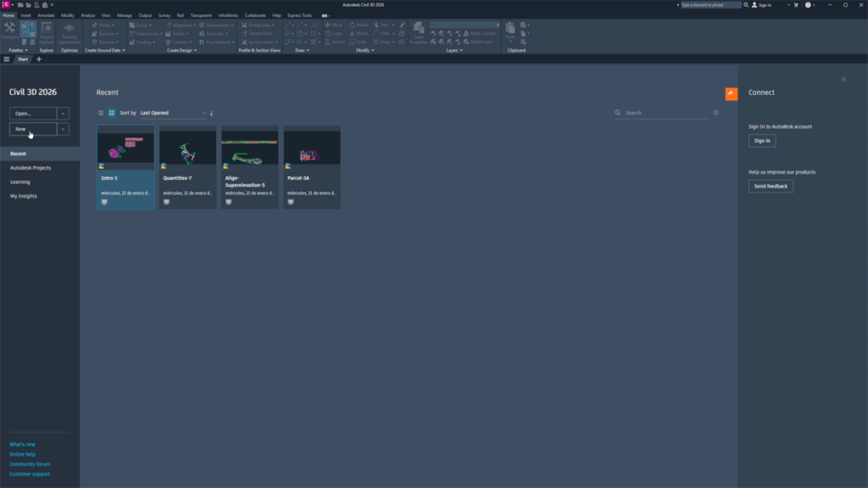
Task: Click Sign In to Autodesk account
Action: click(x=761, y=140)
